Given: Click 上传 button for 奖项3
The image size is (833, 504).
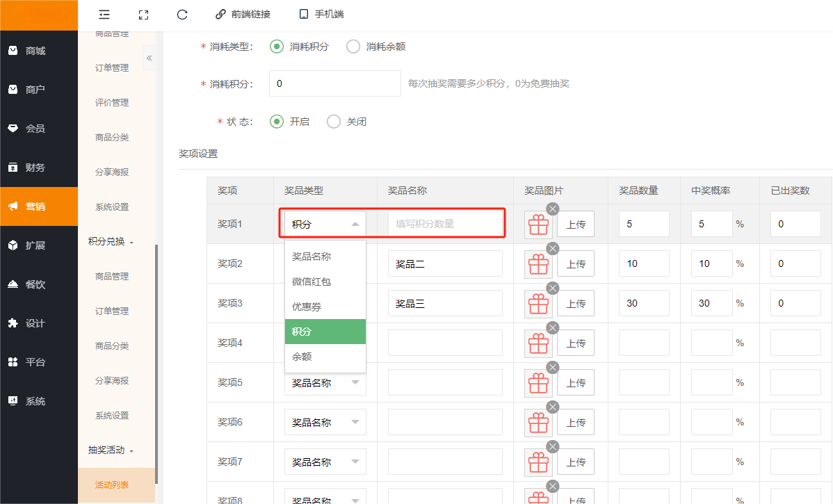Looking at the screenshot, I should (576, 304).
